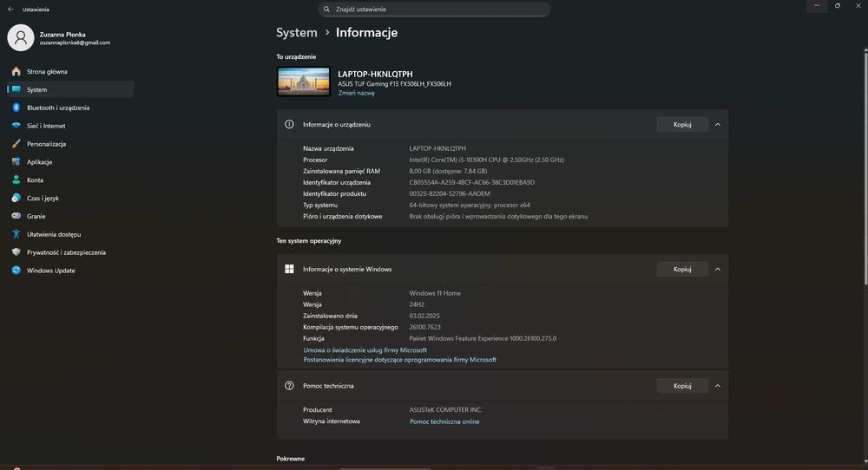Click the Bluetooth icon in the sidebar
868x470 pixels.
tap(16, 108)
